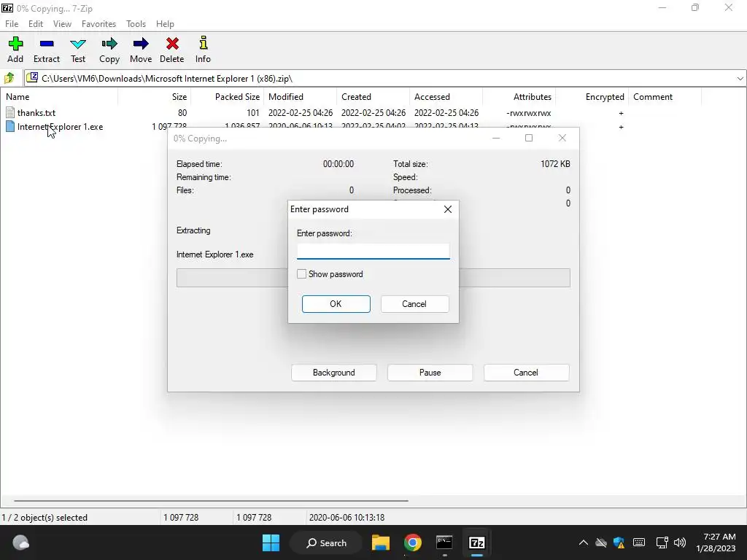Open weather widget on taskbar
The image size is (747, 560).
[x=20, y=542]
